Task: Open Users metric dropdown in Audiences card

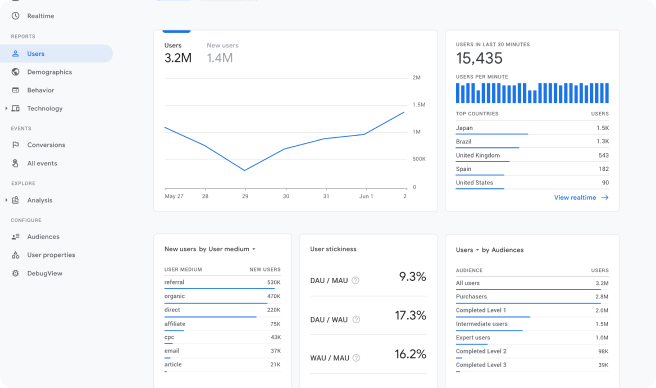Action: coord(467,250)
